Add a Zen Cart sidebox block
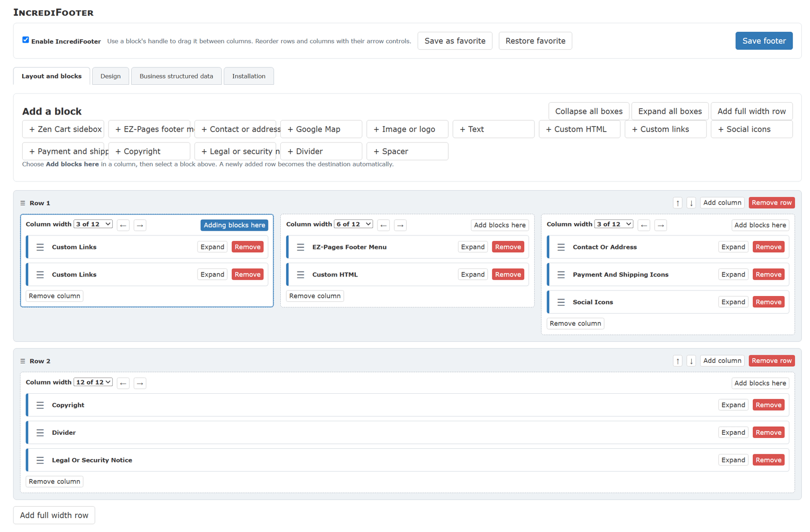Viewport: 810px width, 532px height. [63, 129]
